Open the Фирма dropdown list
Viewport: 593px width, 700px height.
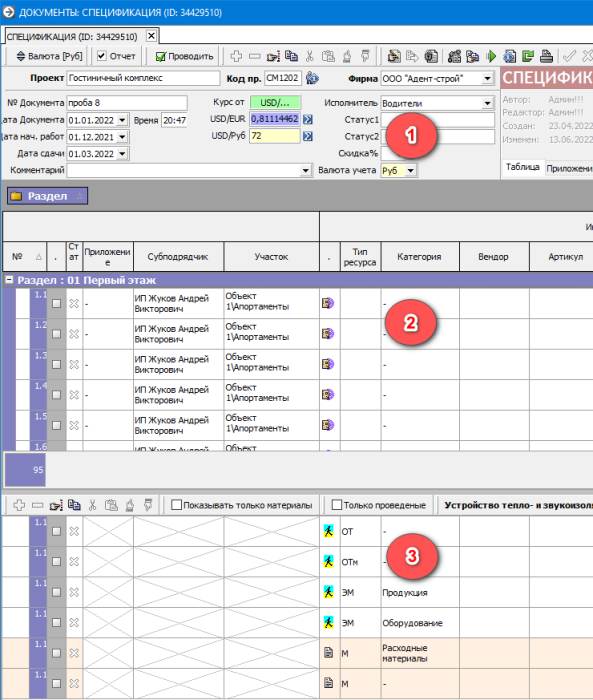pos(488,79)
